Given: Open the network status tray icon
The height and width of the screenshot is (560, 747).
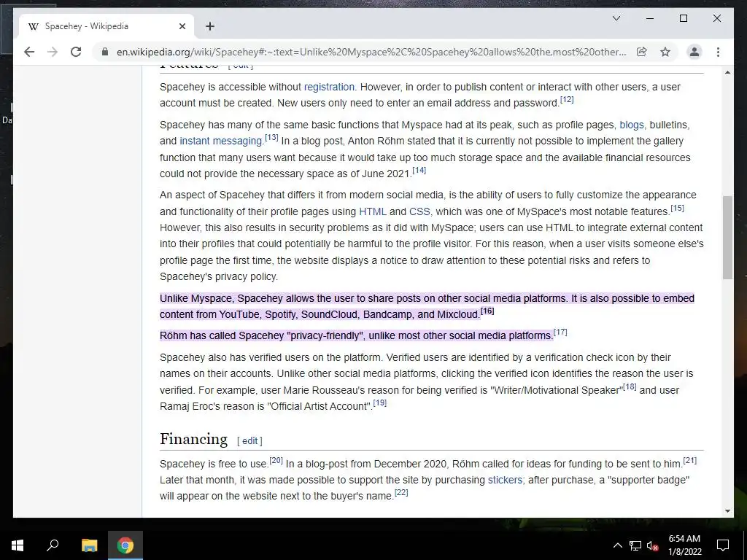Looking at the screenshot, I should (x=635, y=545).
